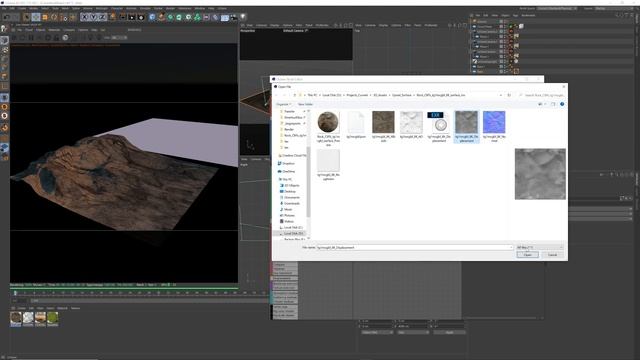This screenshot has height=360, width=640.
Task: Select Local Disk (C:) in the navigation tree
Action: (x=292, y=227)
